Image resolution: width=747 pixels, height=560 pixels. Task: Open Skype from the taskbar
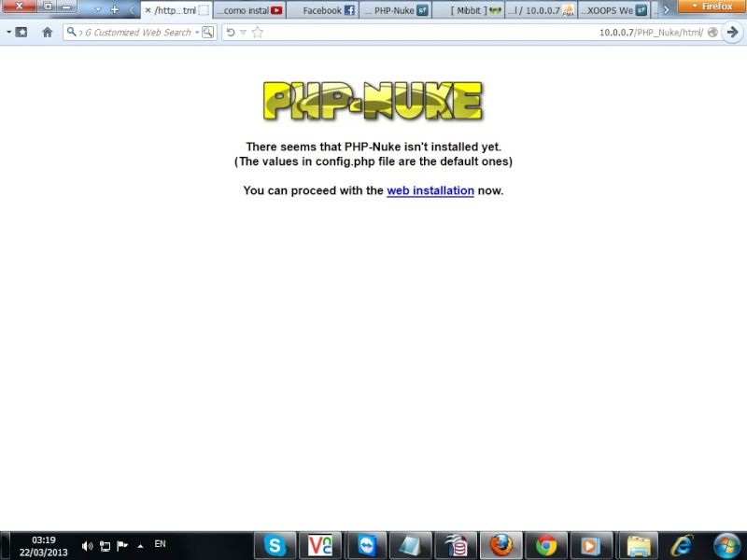275,545
